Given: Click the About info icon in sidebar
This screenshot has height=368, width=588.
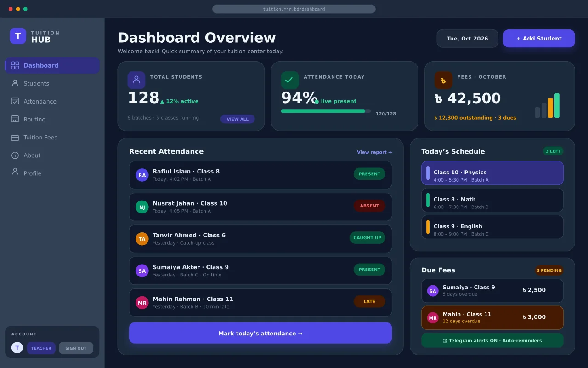Looking at the screenshot, I should pos(15,155).
